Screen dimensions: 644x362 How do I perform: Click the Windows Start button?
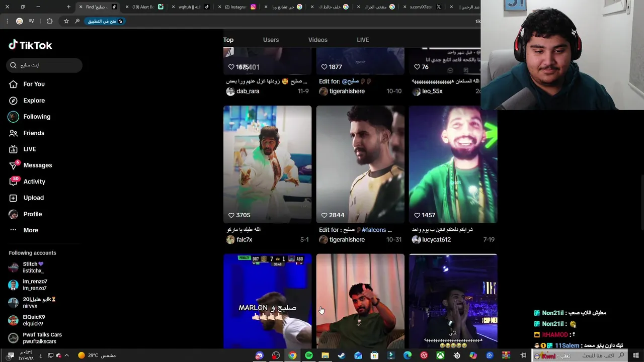(636, 355)
